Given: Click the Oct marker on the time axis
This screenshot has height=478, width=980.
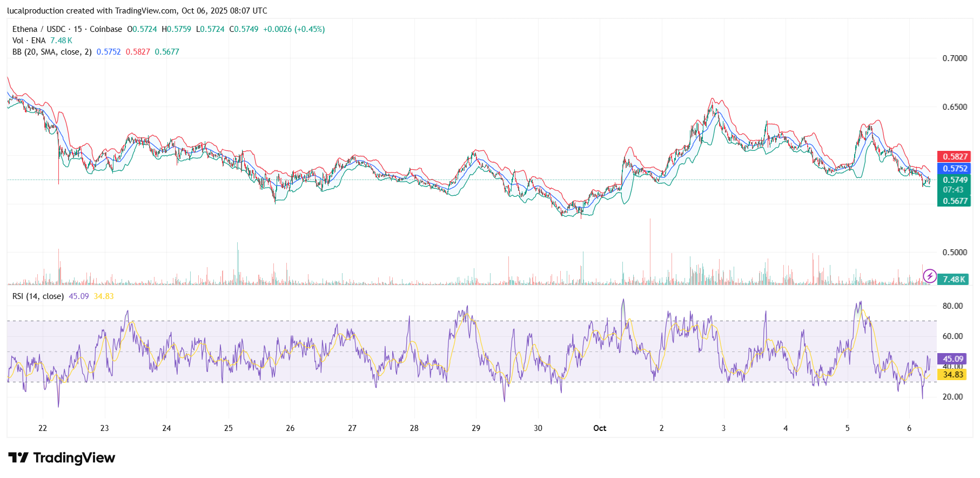Looking at the screenshot, I should click(x=600, y=428).
